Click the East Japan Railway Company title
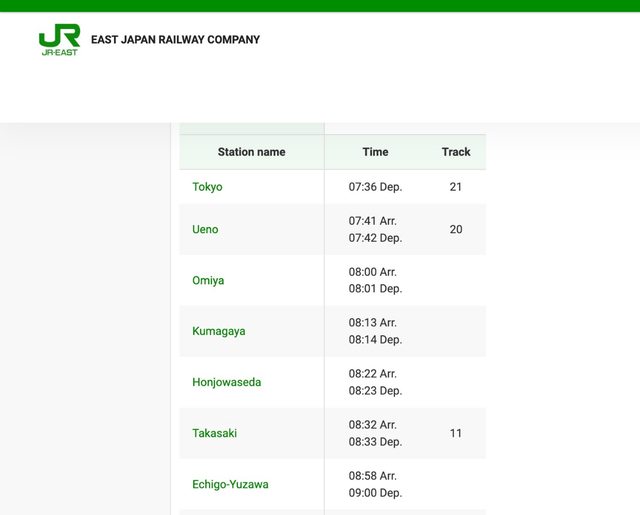 coord(175,40)
